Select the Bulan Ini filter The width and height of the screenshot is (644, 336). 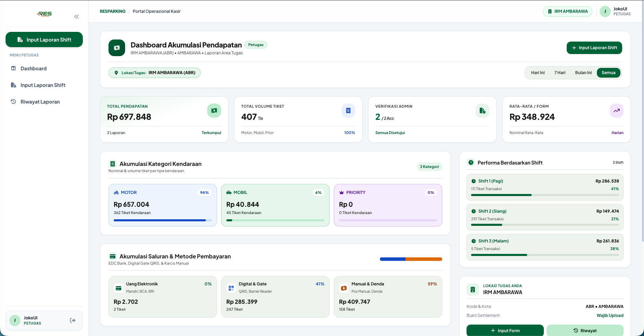(x=583, y=73)
